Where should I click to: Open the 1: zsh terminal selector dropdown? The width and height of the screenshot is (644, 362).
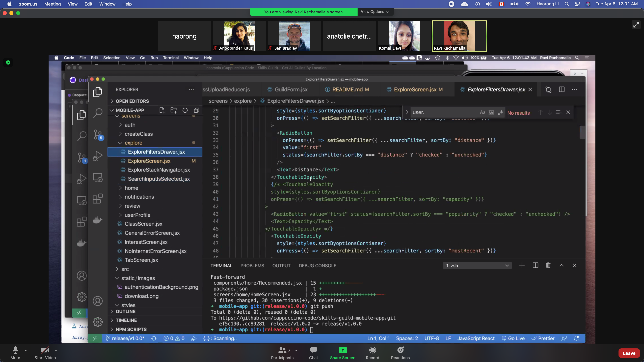pos(477,266)
